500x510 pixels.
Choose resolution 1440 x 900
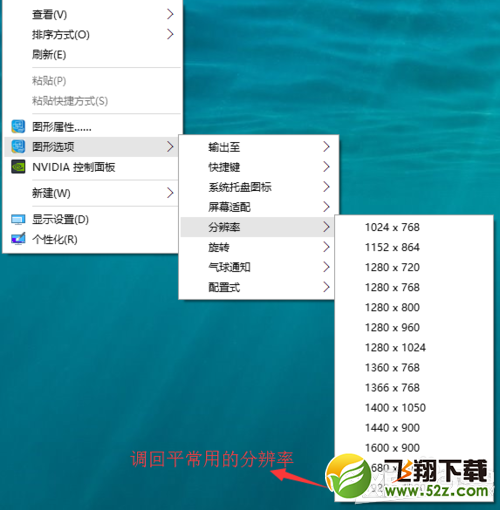click(x=414, y=428)
